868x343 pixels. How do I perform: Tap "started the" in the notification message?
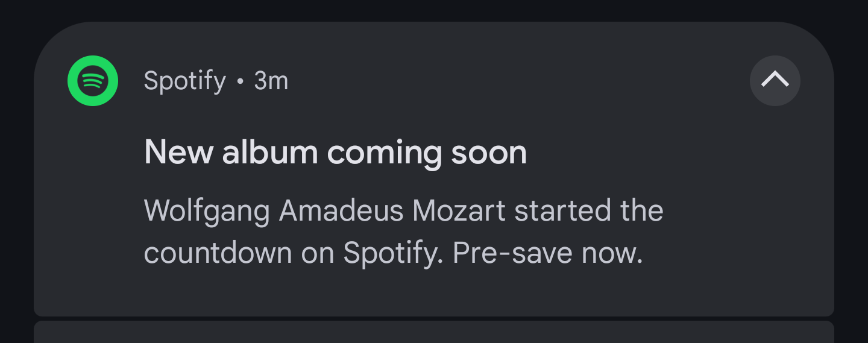click(x=589, y=211)
